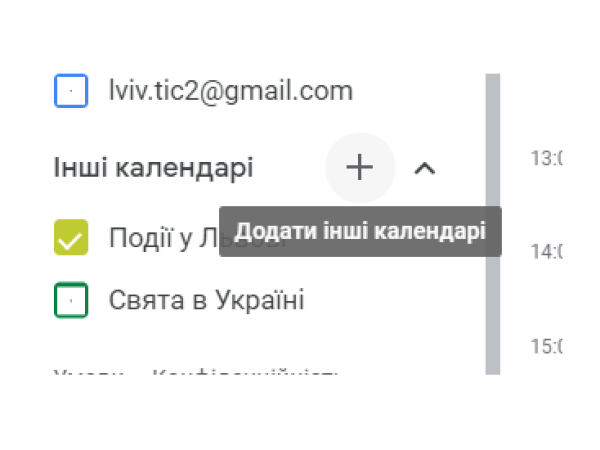Toggle the lviv.tic2@gmail.com calendar checkbox
600x450 pixels.
(x=71, y=91)
